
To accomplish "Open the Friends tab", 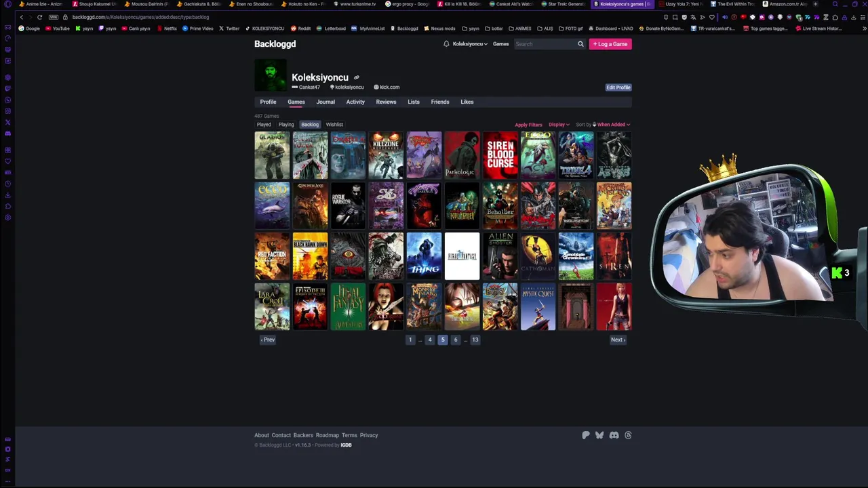I will coord(440,102).
